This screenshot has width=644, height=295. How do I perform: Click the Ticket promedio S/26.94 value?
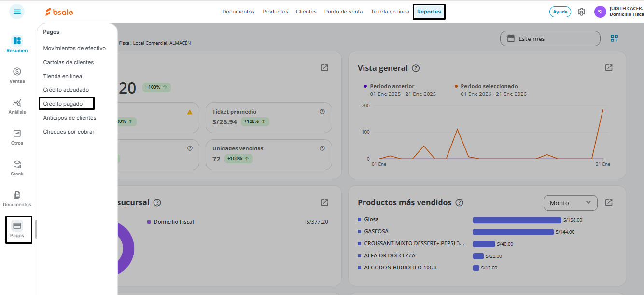[224, 122]
